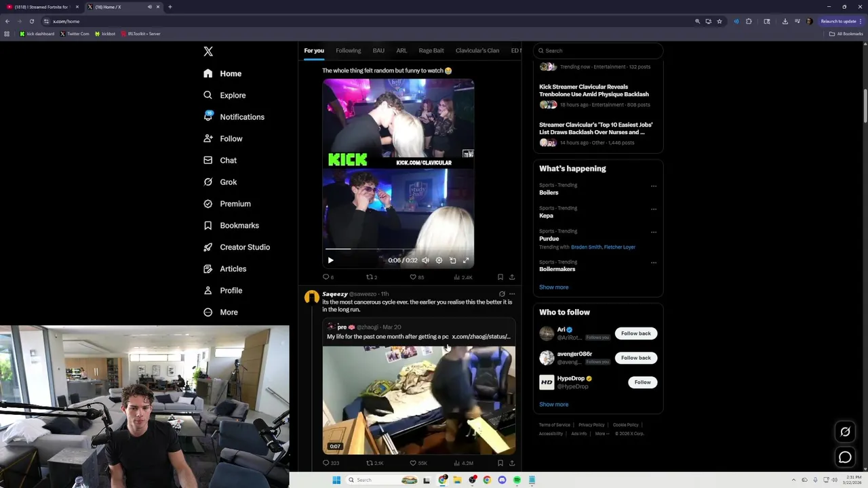This screenshot has height=488, width=868.
Task: Open more options on Saqeezy's post
Action: click(x=512, y=294)
